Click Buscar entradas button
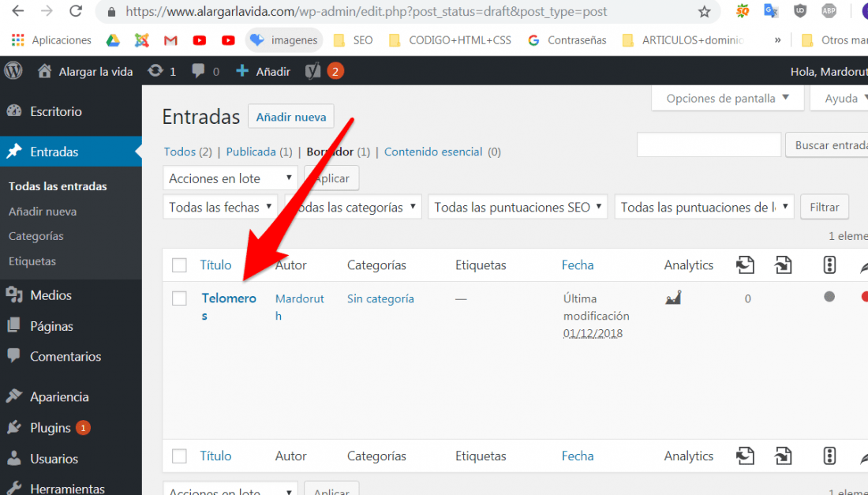Image resolution: width=868 pixels, height=495 pixels. pos(827,145)
